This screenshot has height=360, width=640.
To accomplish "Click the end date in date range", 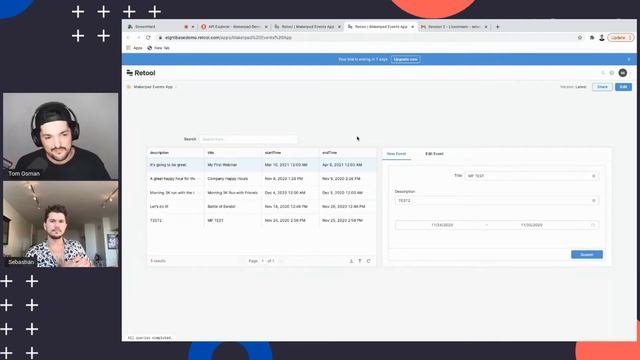I will pos(531,225).
